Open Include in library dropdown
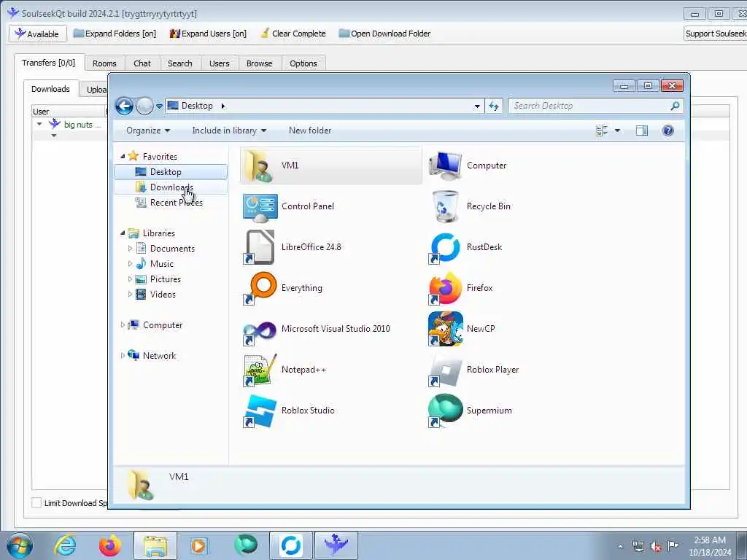Viewport: 747px width, 560px height. point(229,131)
